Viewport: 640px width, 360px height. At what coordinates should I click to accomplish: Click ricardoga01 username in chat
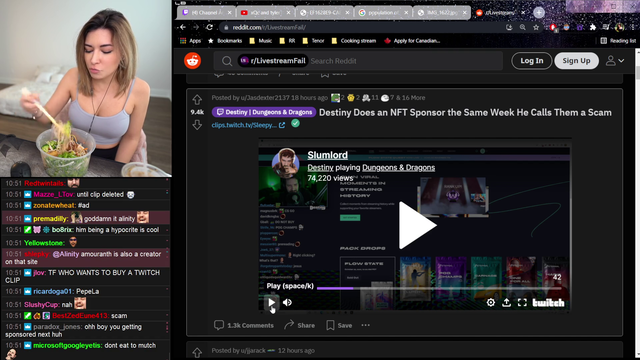coord(53,291)
